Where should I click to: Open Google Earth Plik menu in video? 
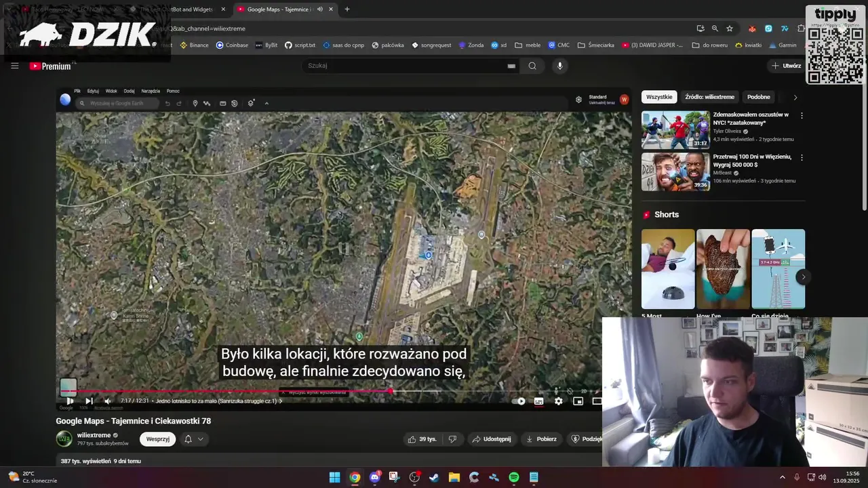pos(77,91)
